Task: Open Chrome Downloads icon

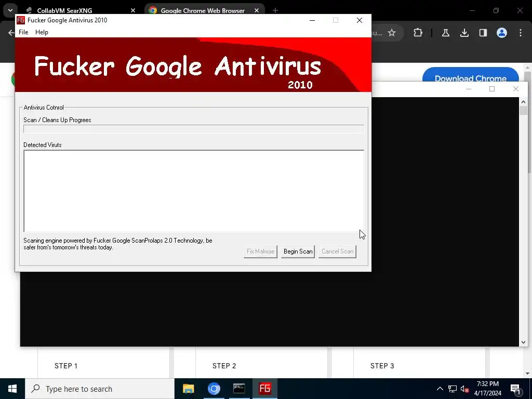Action: point(464,33)
